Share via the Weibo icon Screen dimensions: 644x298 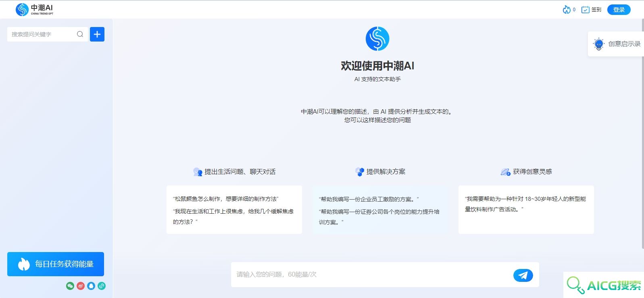click(x=81, y=286)
